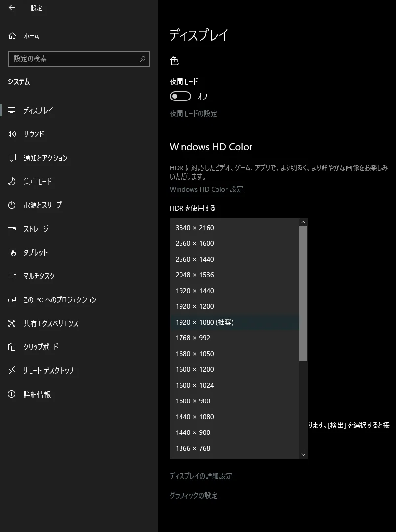Click the 共有エクスペリエンス icon
Image resolution: width=396 pixels, height=532 pixels.
point(12,323)
